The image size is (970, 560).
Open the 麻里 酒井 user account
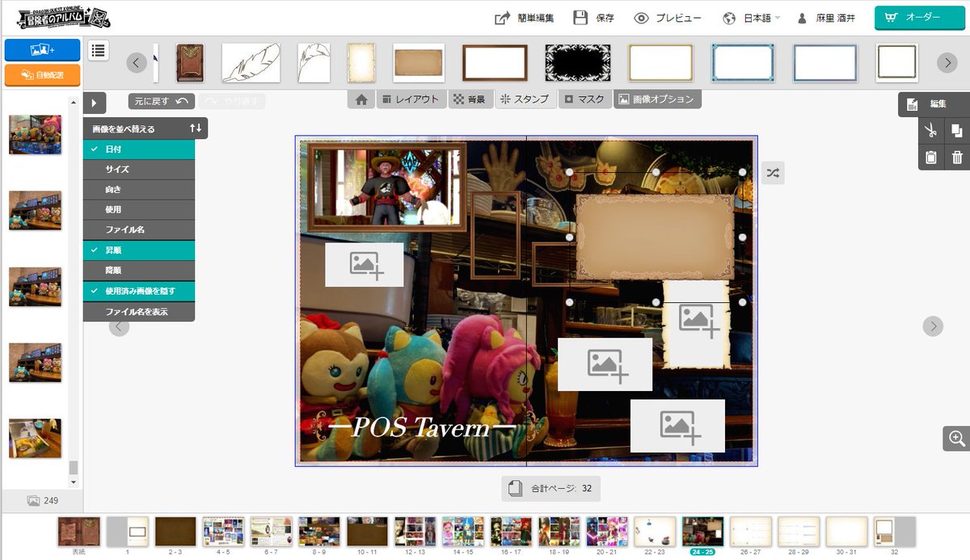click(x=825, y=18)
